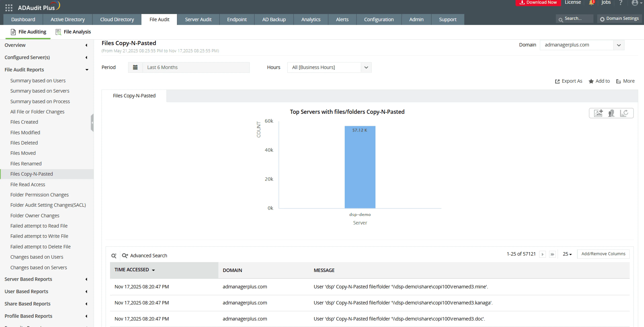This screenshot has height=327, width=644.
Task: Change rows per page dropdown showing 25
Action: click(567, 254)
